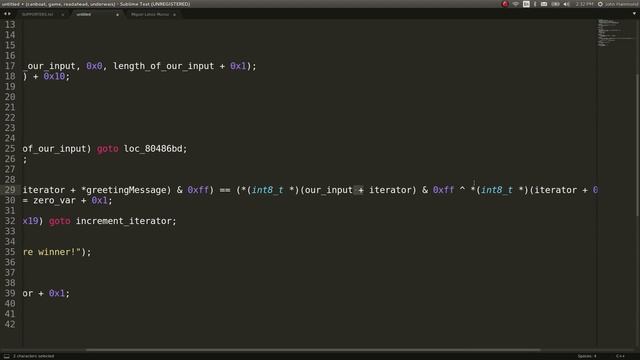Click 'zero_var' on line 30
The height and width of the screenshot is (360, 640).
click(x=54, y=200)
